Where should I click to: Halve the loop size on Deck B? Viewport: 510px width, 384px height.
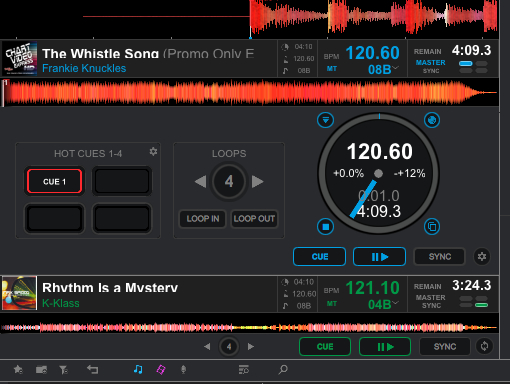pos(207,347)
